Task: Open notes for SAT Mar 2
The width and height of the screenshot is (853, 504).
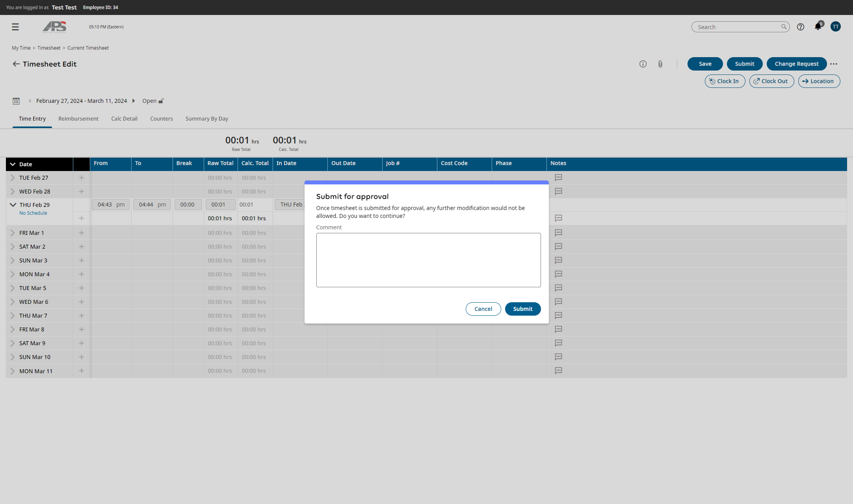Action: [558, 247]
